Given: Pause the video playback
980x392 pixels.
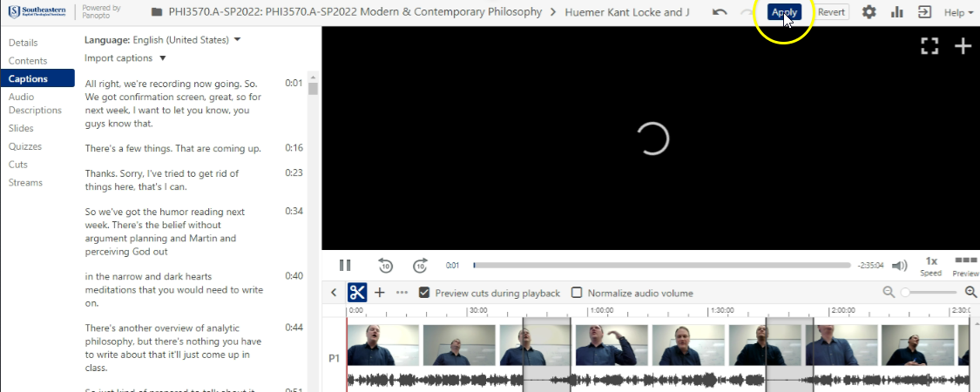Looking at the screenshot, I should [345, 265].
